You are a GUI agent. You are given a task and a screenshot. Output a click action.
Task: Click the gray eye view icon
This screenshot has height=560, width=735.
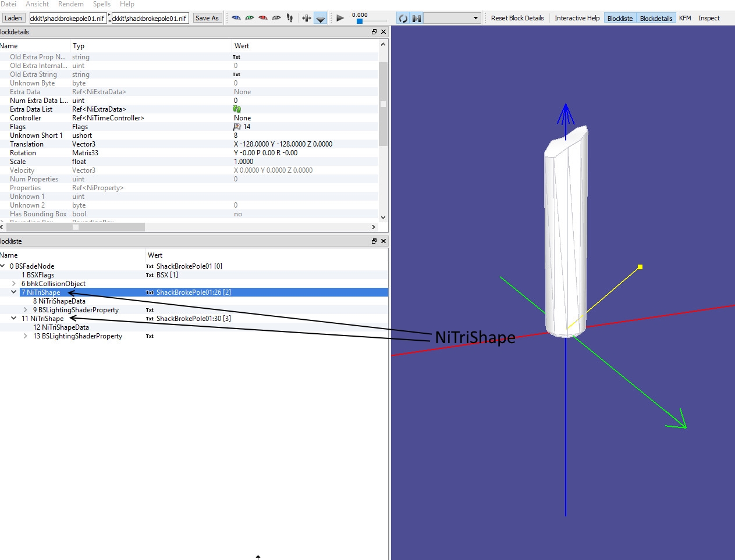click(276, 18)
